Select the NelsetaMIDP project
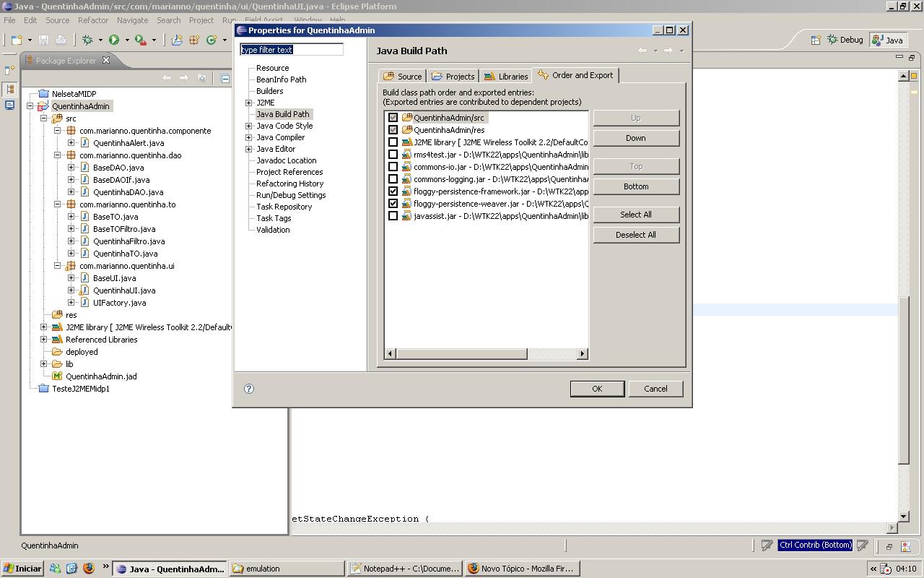The width and height of the screenshot is (924, 578). tap(74, 94)
